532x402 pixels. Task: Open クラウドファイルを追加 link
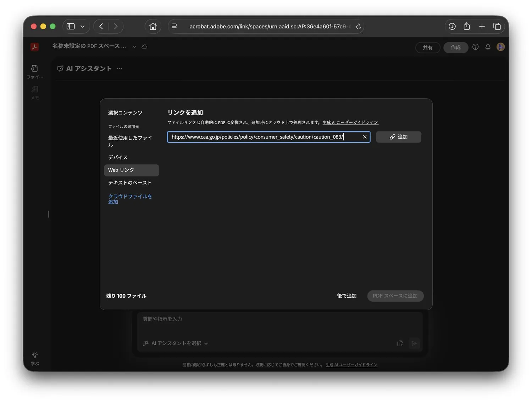(x=130, y=199)
